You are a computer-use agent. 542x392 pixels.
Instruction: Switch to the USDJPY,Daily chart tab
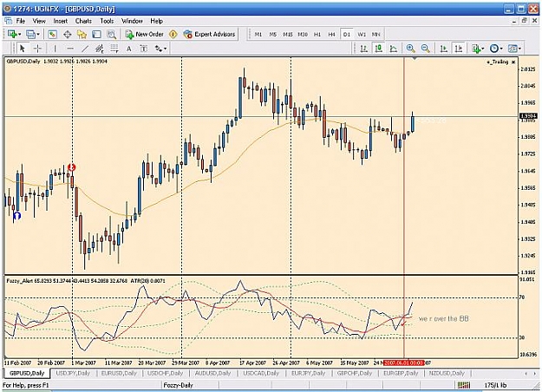73,373
